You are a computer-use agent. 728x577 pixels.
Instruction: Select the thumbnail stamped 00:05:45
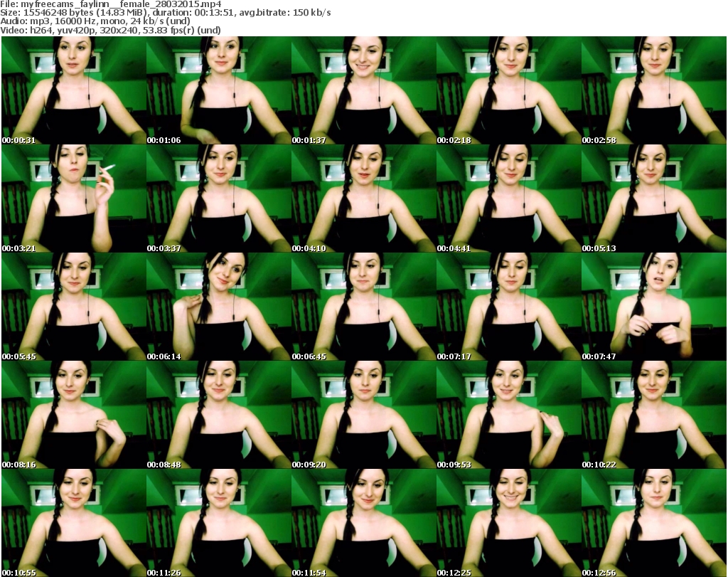point(74,307)
